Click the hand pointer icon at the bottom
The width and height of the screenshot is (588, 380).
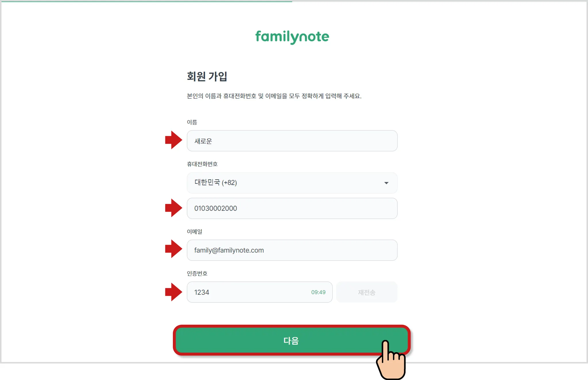pos(391,361)
